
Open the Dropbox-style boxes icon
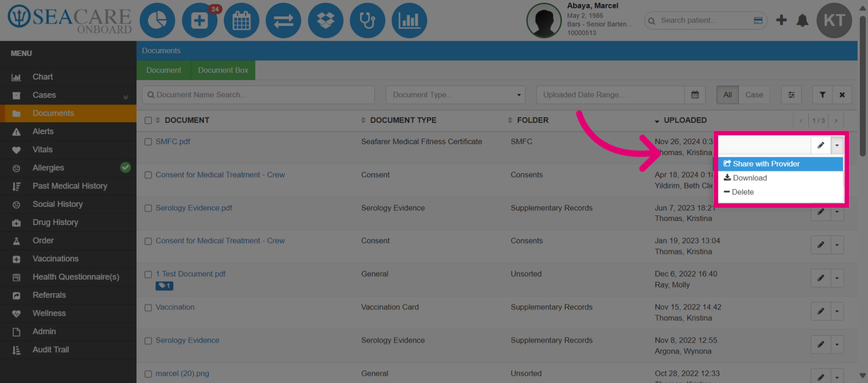click(x=325, y=21)
